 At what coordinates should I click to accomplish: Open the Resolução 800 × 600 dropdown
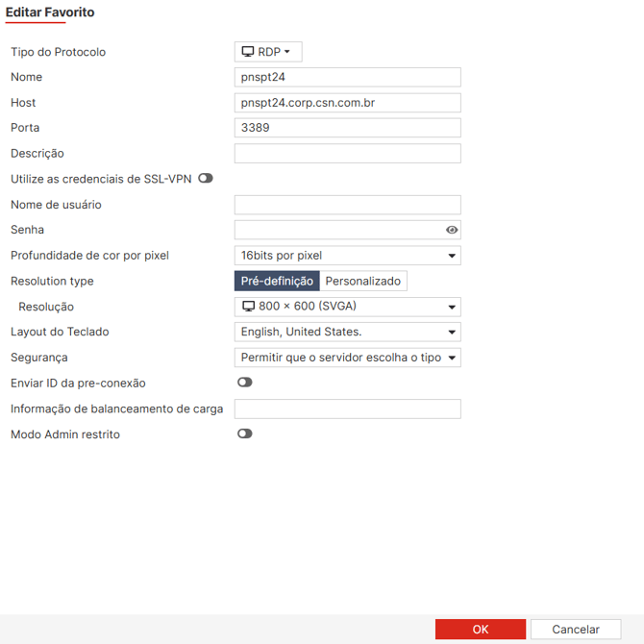pos(347,307)
